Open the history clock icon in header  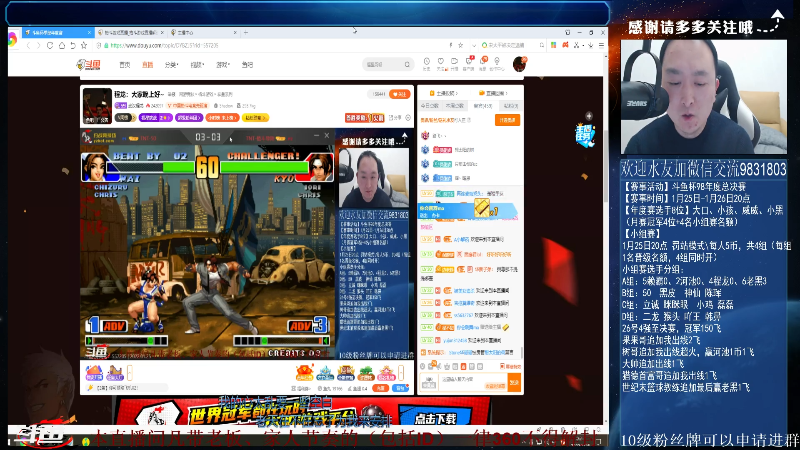point(427,63)
